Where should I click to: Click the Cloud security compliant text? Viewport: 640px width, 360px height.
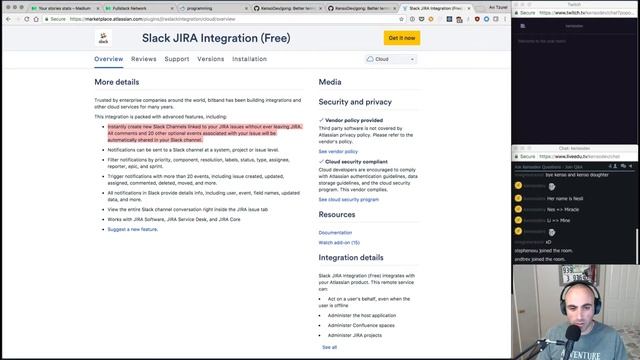click(x=356, y=162)
